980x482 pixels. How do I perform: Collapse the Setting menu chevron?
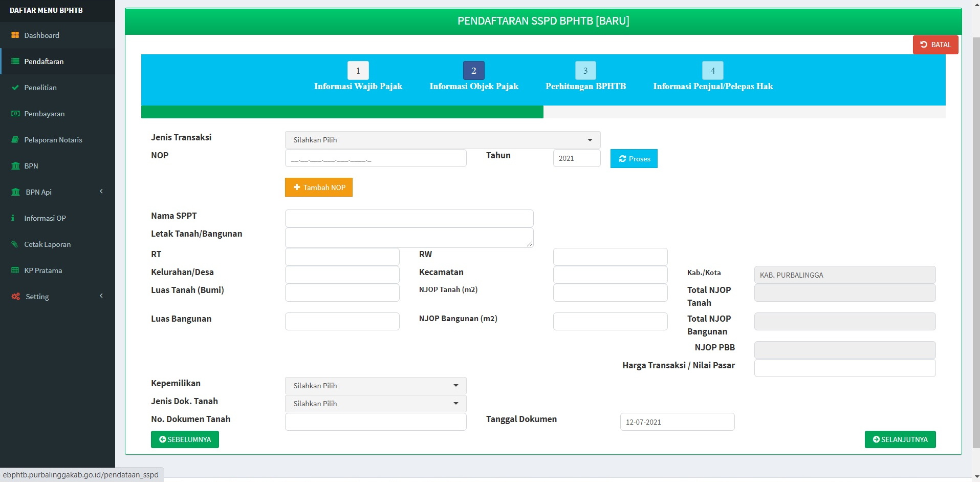(x=101, y=296)
